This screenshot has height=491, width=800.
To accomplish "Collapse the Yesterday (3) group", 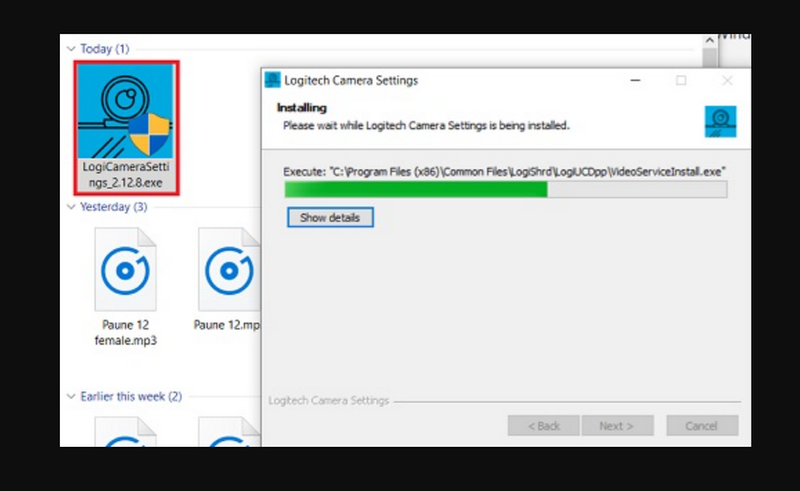I will click(x=71, y=207).
